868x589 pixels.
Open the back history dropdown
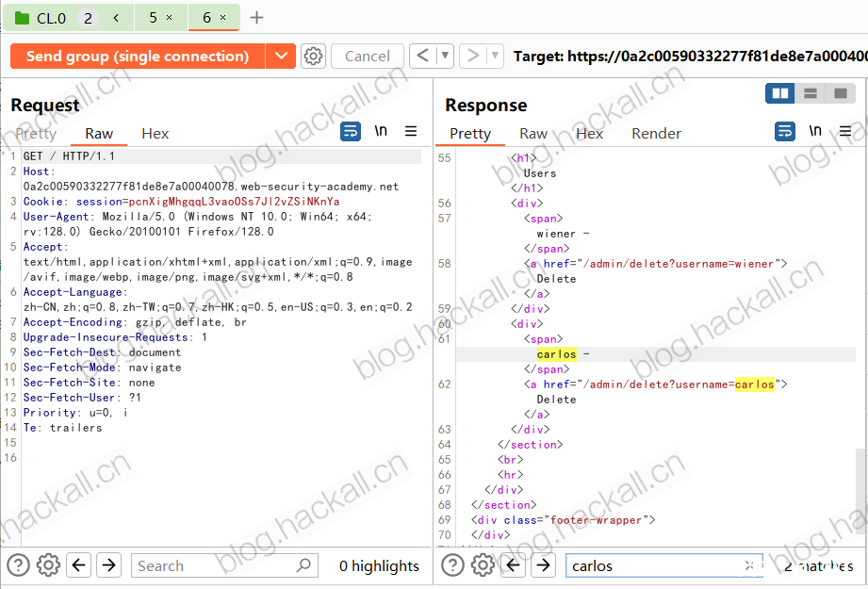tap(445, 56)
